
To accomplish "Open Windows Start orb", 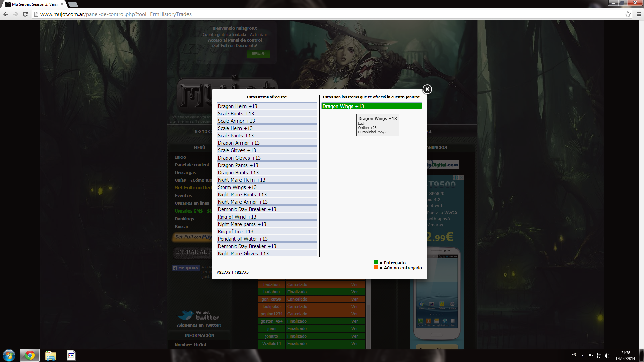I will point(9,355).
